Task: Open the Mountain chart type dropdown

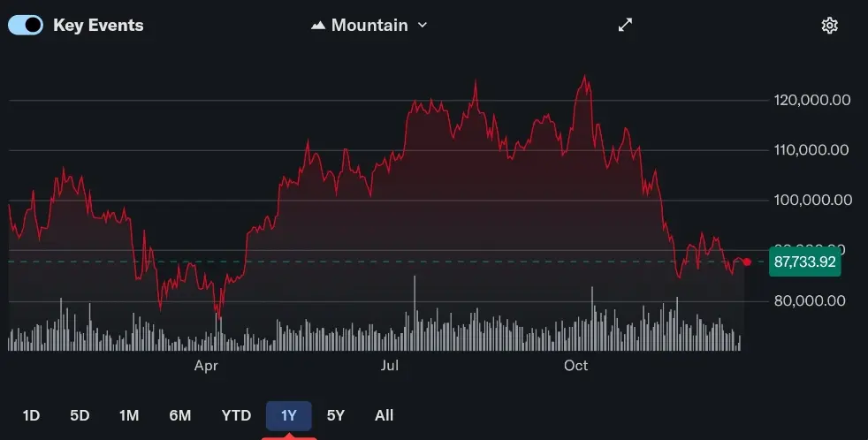Action: coord(369,25)
